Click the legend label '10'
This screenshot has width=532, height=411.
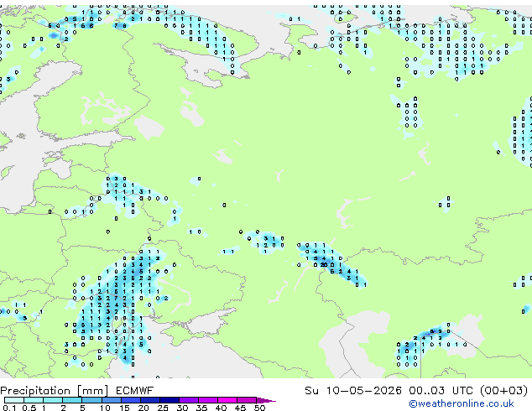(105, 408)
